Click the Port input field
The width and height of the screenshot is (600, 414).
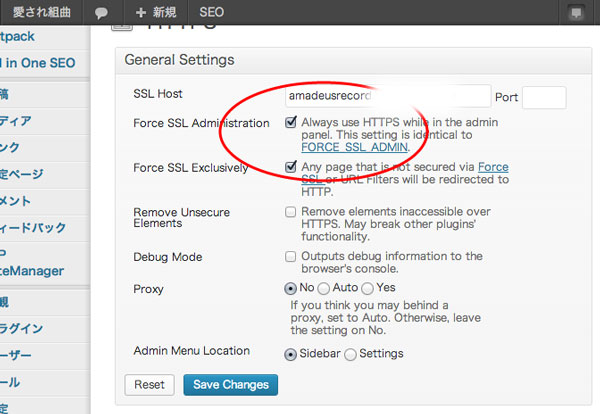point(544,97)
